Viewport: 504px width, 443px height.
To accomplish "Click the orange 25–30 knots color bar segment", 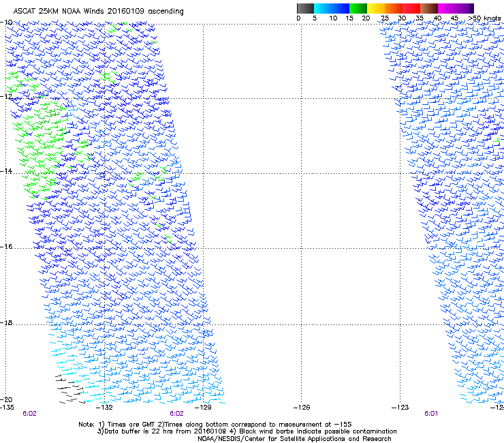I will (394, 8).
